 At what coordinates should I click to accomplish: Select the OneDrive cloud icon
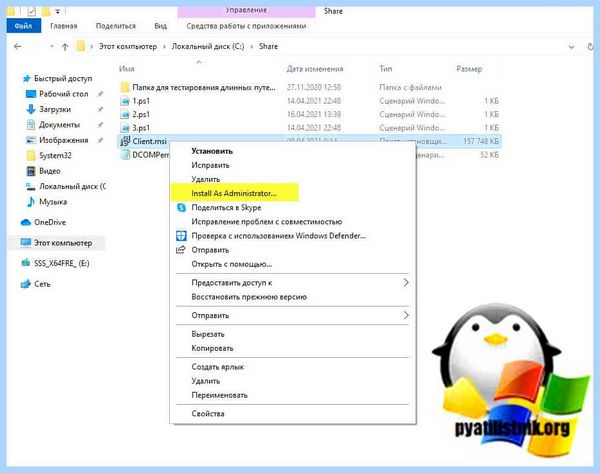[x=26, y=222]
